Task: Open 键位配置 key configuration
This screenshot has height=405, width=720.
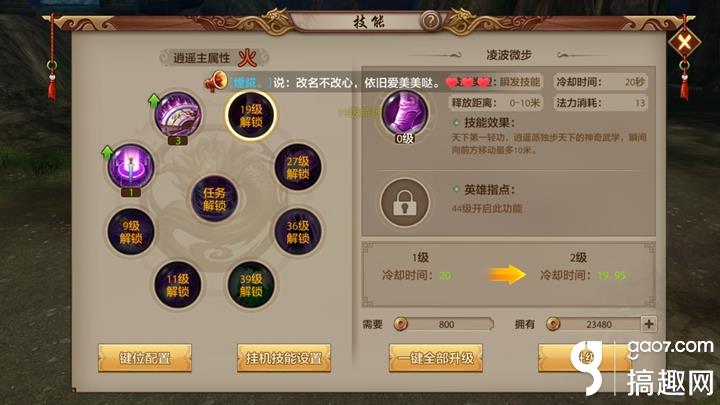Action: click(145, 358)
